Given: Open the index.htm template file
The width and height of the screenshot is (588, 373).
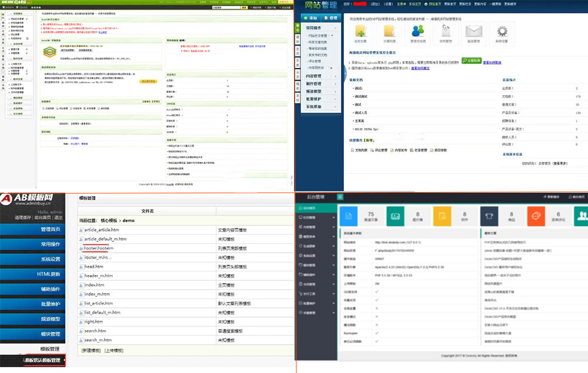Looking at the screenshot, I should [x=94, y=285].
